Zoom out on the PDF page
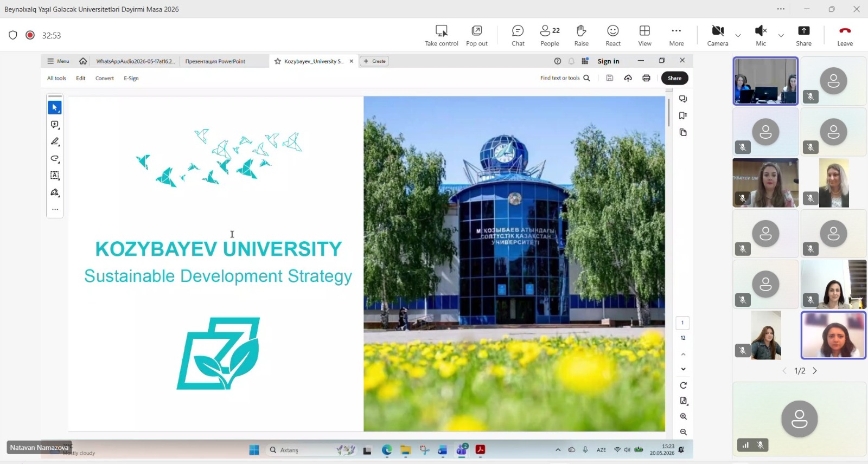This screenshot has width=868, height=464. (683, 432)
